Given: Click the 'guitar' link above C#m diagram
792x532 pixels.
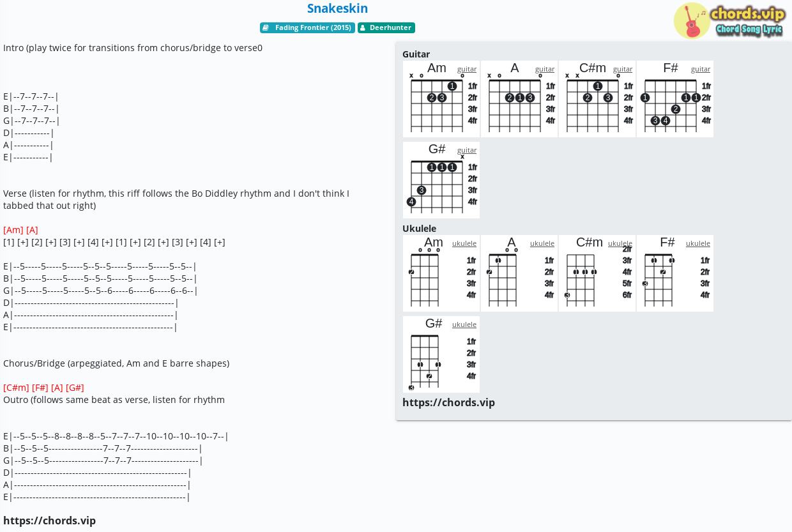Looking at the screenshot, I should pyautogui.click(x=623, y=69).
